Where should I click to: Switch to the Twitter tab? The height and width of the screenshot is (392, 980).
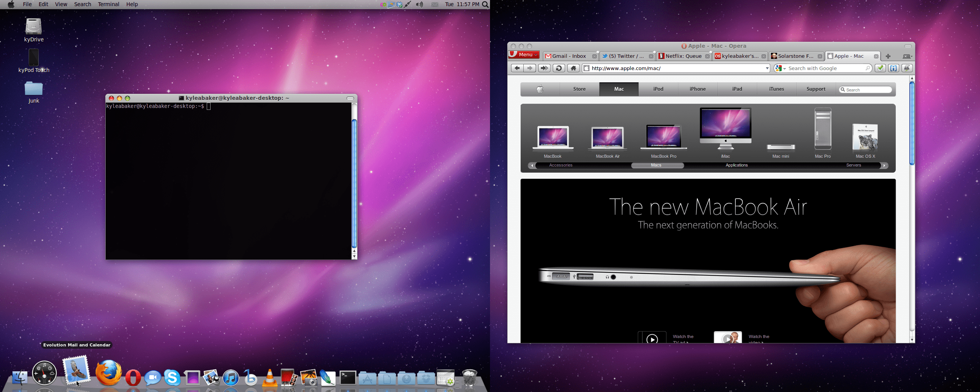tap(627, 56)
